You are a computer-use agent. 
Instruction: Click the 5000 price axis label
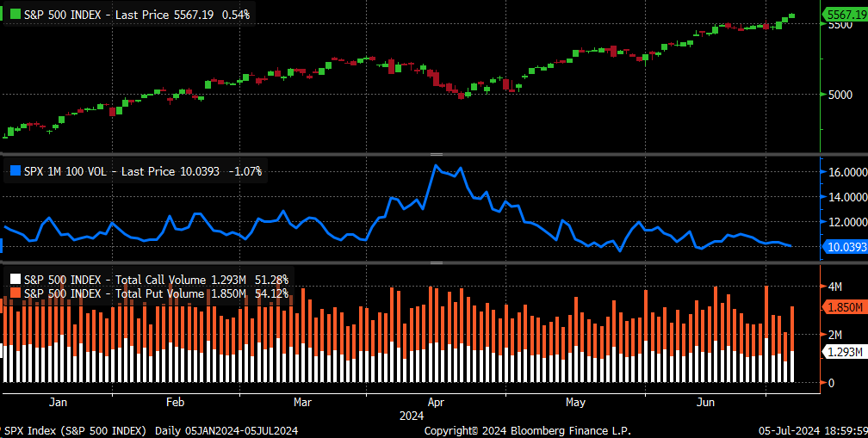pos(840,95)
